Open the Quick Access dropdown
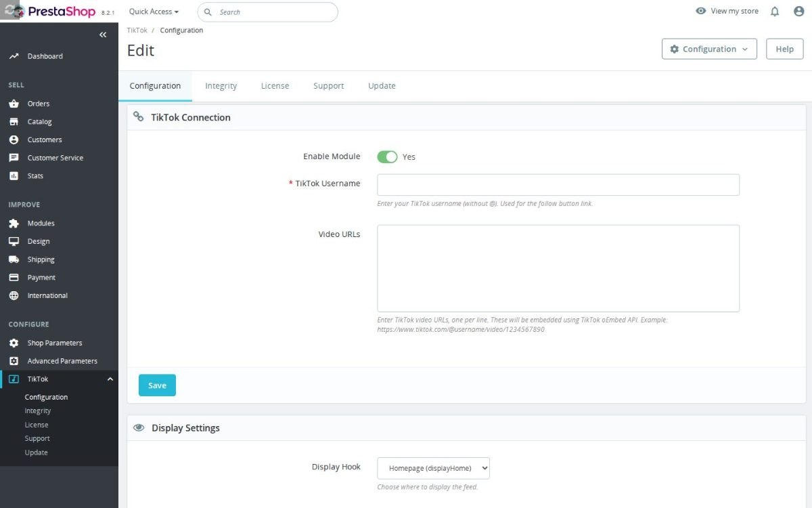The height and width of the screenshot is (508, 812). click(154, 12)
